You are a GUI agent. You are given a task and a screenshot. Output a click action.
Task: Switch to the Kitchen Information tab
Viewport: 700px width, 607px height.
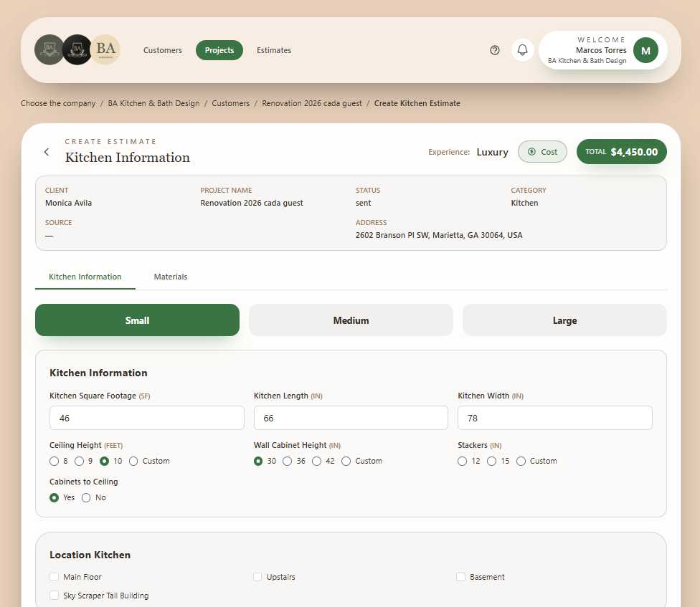coord(85,277)
